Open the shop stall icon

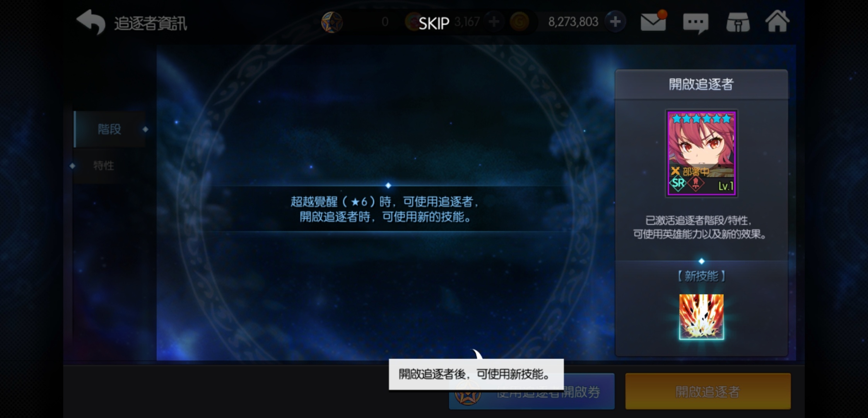[738, 22]
